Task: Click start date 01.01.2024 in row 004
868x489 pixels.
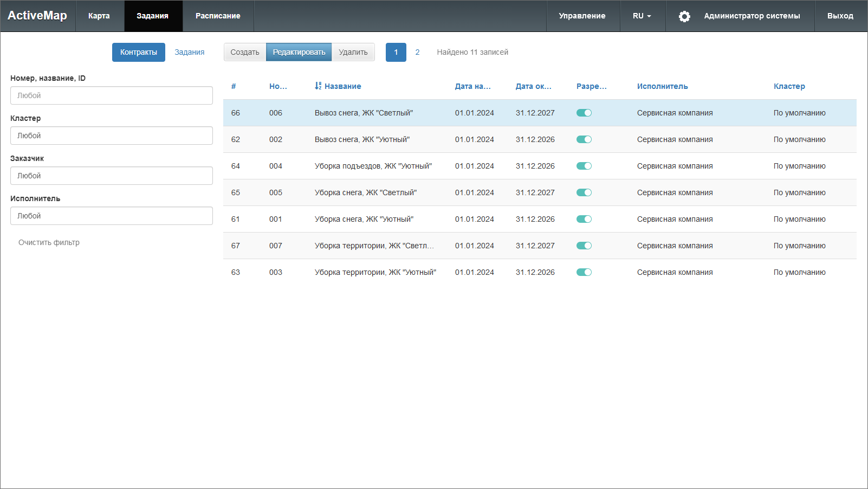Action: pos(475,166)
